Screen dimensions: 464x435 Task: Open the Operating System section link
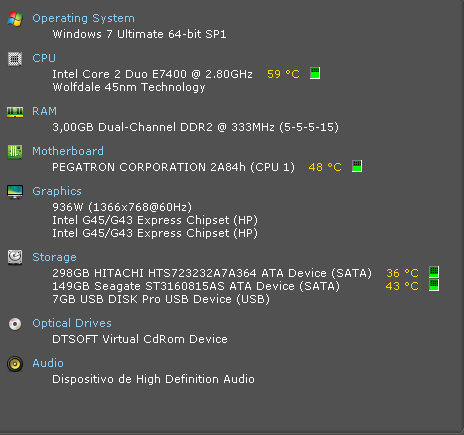click(84, 18)
